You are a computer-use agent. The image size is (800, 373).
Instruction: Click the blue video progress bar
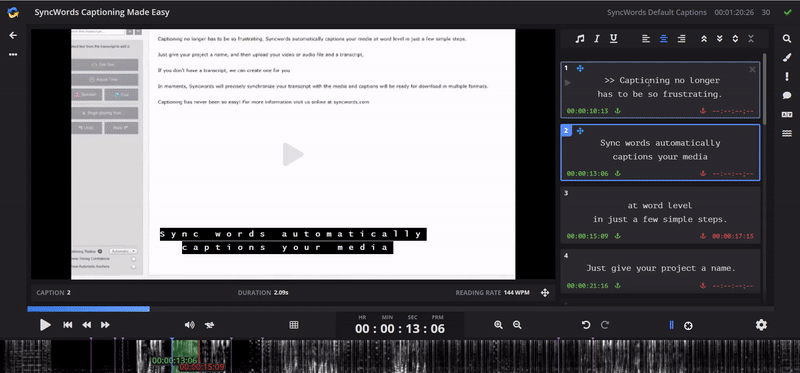tap(88, 309)
